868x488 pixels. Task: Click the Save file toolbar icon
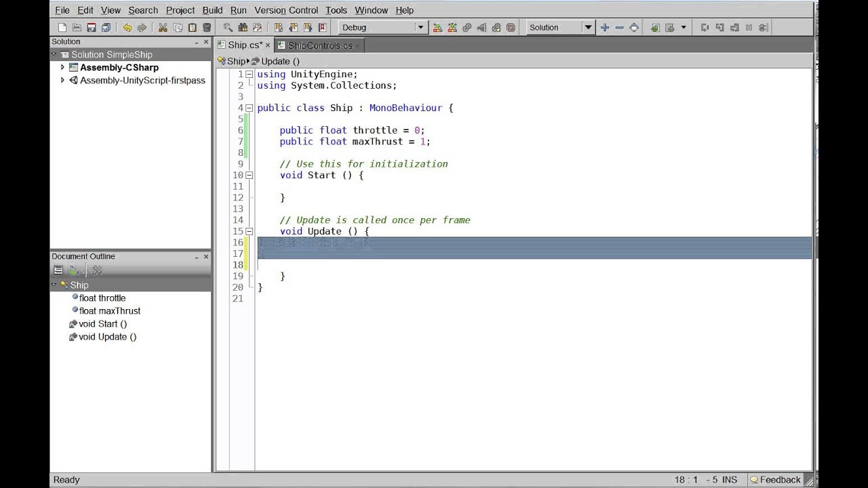[x=92, y=28]
